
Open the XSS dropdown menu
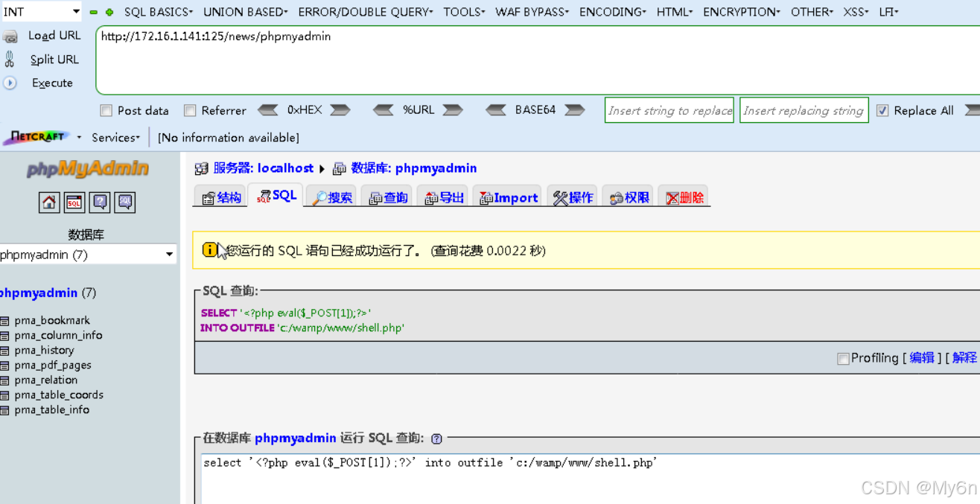[857, 12]
